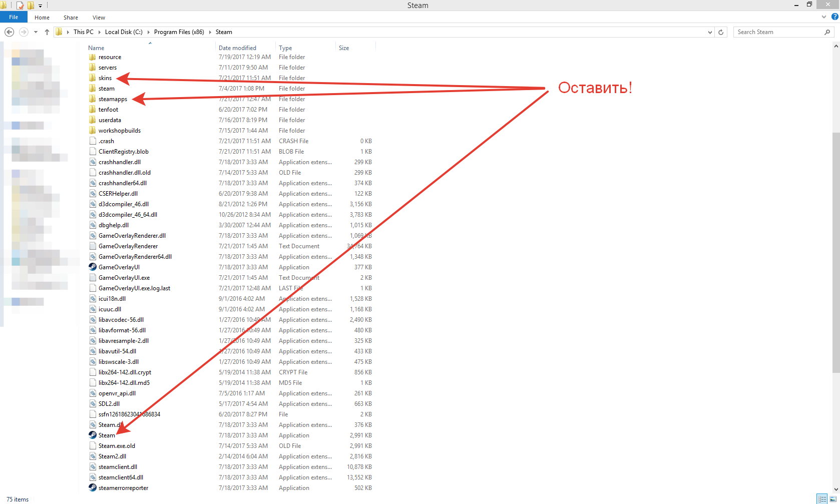Click the Steam logo icon beside steamerrorreporter
The image size is (840, 504).
tap(93, 487)
